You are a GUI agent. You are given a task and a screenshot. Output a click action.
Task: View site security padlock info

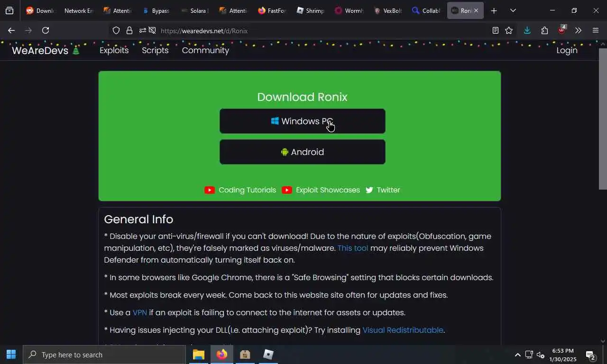[x=129, y=30]
